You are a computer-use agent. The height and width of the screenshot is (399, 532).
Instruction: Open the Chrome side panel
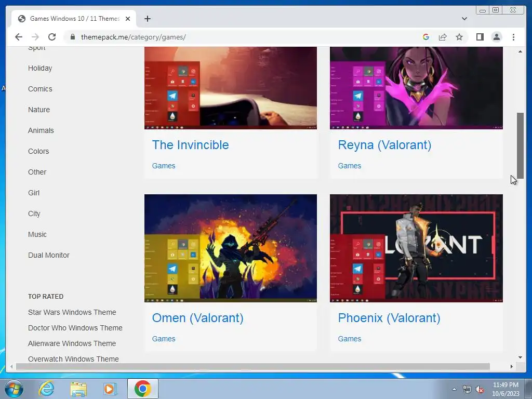pyautogui.click(x=480, y=37)
